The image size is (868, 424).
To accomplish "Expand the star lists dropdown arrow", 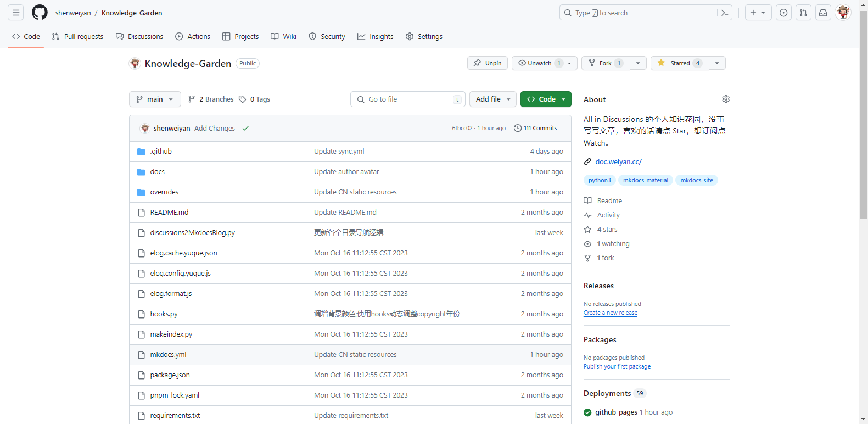I will [x=717, y=63].
